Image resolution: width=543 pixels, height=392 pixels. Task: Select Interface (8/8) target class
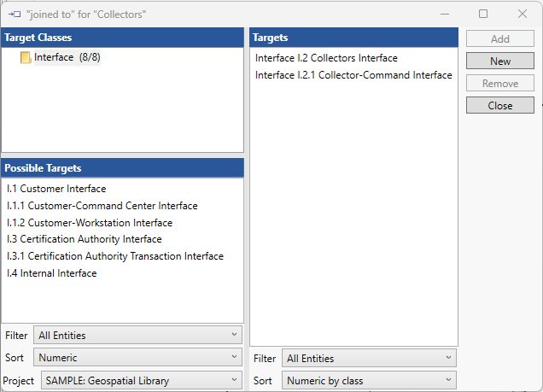pos(67,58)
